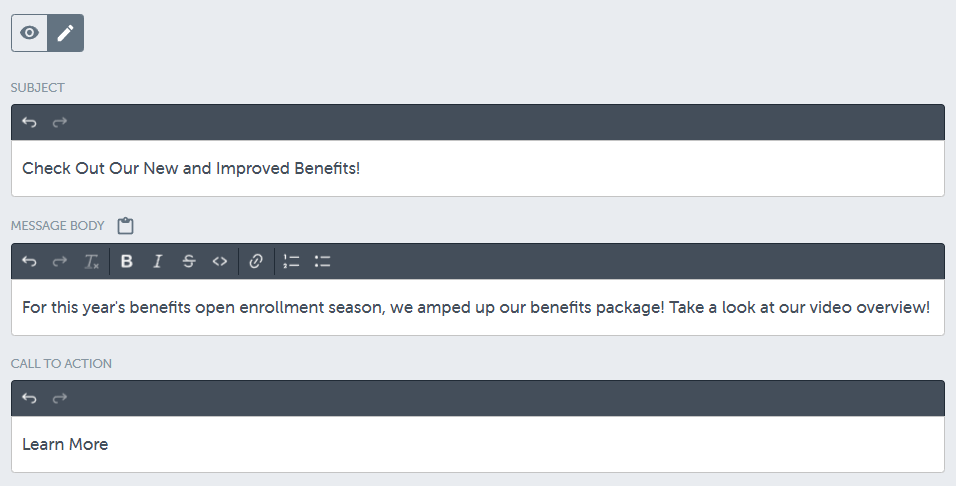Image resolution: width=956 pixels, height=486 pixels.
Task: Redo change in Subject toolbar
Action: pyautogui.click(x=60, y=122)
